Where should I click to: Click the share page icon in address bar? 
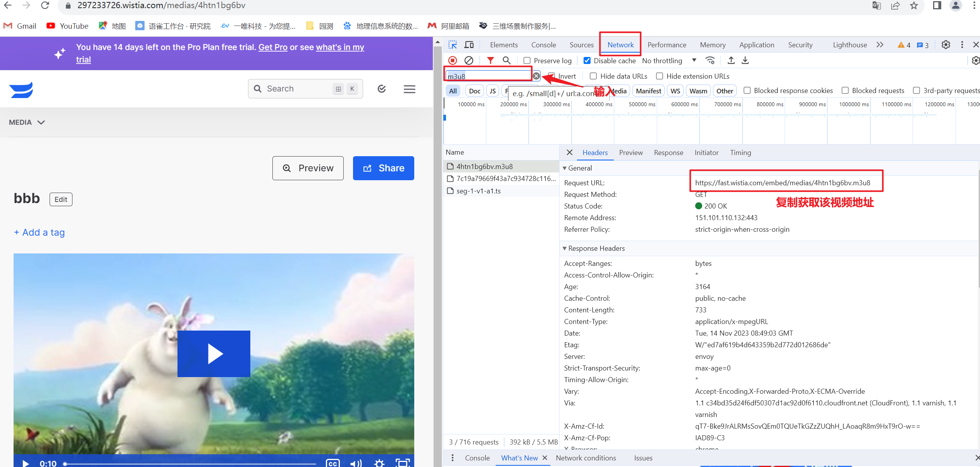(x=895, y=5)
